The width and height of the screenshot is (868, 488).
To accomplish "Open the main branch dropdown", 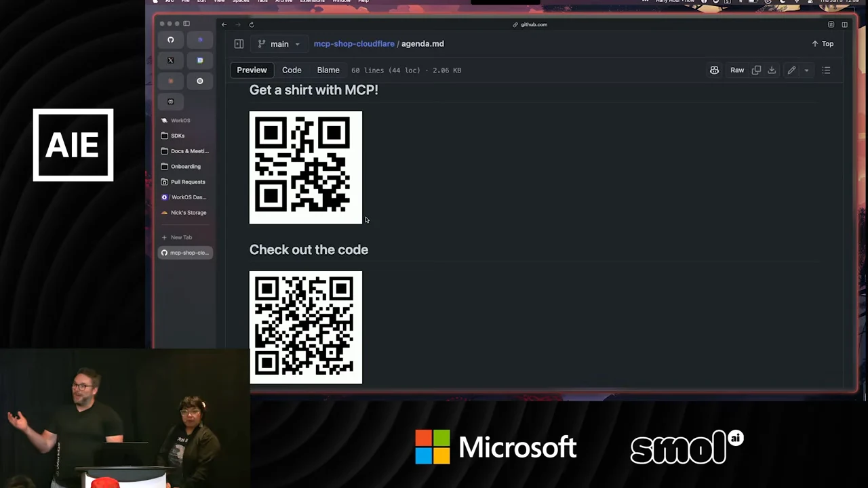I will 279,43.
